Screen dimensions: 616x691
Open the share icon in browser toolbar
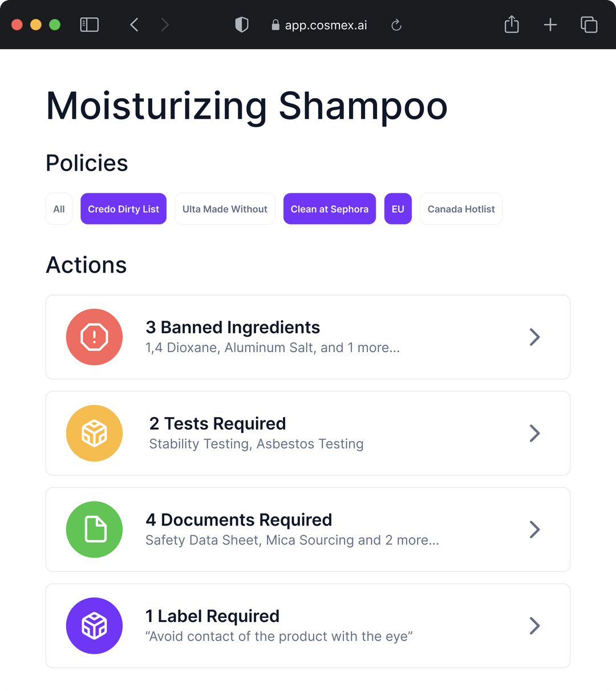tap(512, 24)
